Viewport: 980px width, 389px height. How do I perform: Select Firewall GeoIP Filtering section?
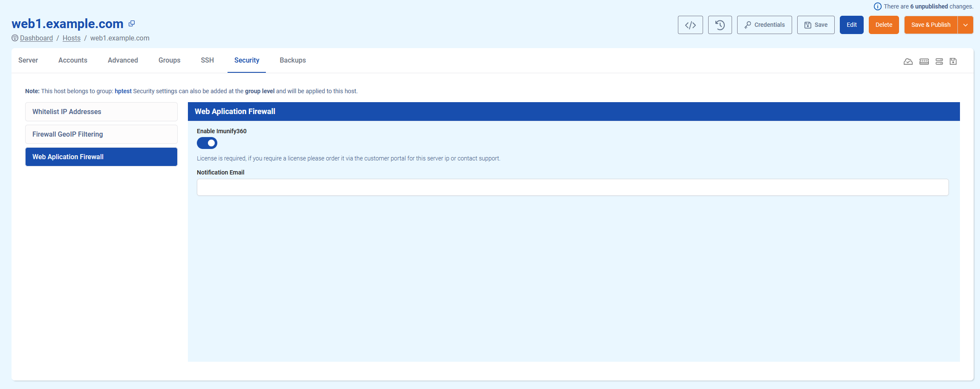(101, 134)
